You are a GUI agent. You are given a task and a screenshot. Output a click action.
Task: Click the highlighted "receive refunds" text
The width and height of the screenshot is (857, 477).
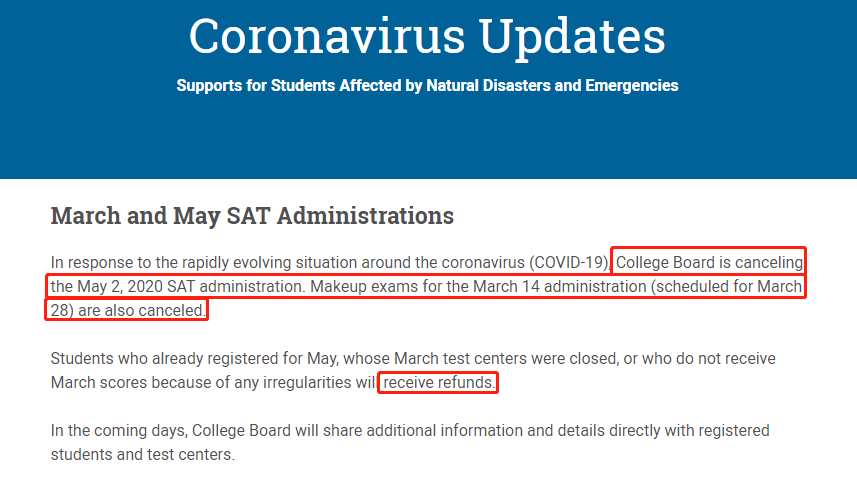[x=438, y=383]
